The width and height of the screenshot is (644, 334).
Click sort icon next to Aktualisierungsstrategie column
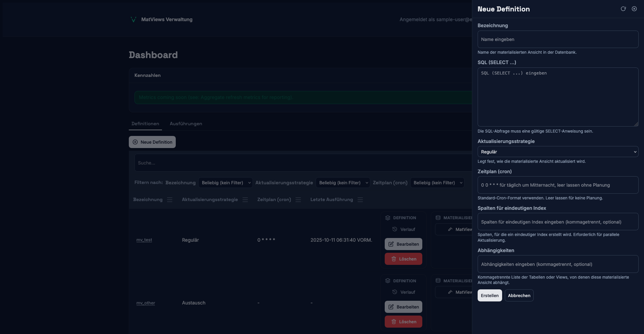point(245,200)
